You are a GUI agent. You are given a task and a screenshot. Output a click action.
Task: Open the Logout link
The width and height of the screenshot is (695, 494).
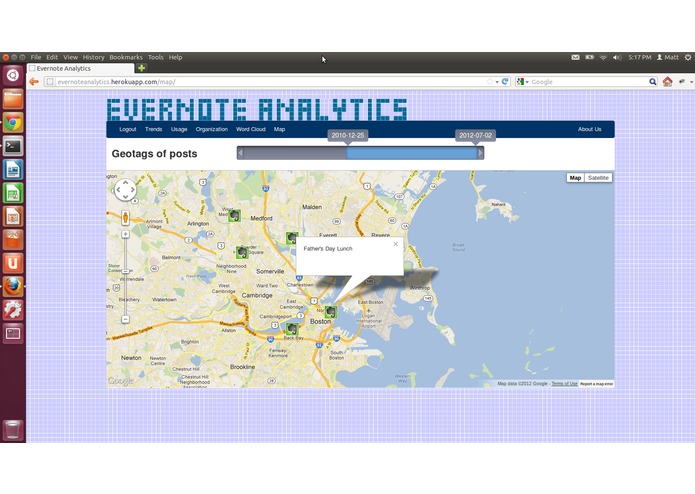128,129
